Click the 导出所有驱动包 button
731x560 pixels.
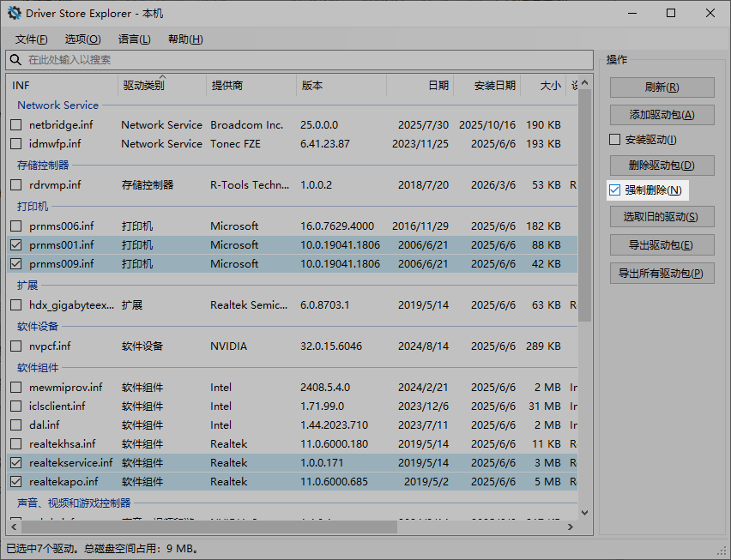point(662,274)
